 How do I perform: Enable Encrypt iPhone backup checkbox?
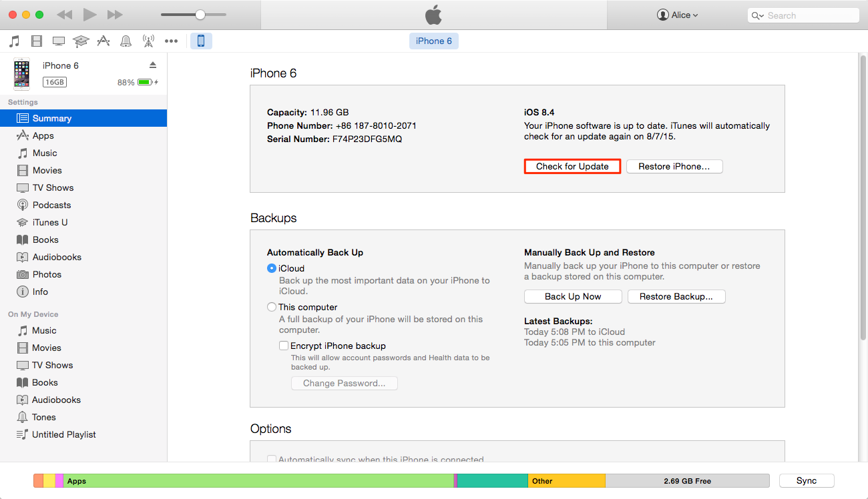[284, 346]
